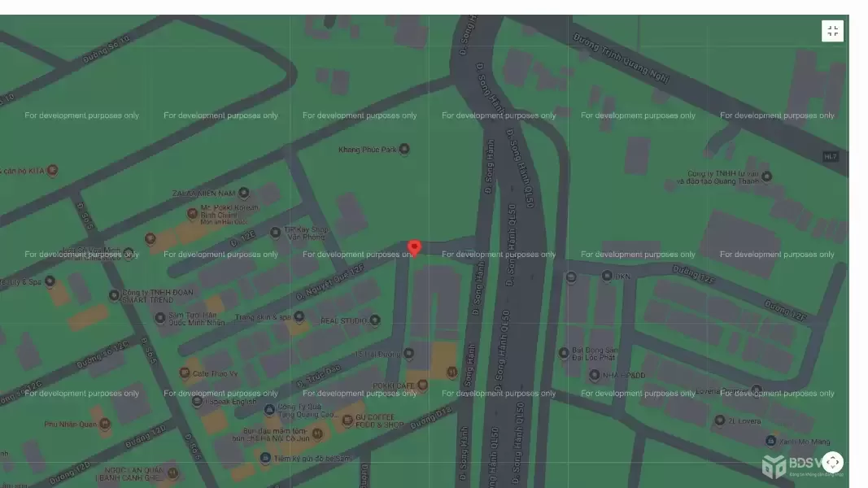Image resolution: width=868 pixels, height=488 pixels.
Task: Click the HL7 road shield badge
Action: 830,156
